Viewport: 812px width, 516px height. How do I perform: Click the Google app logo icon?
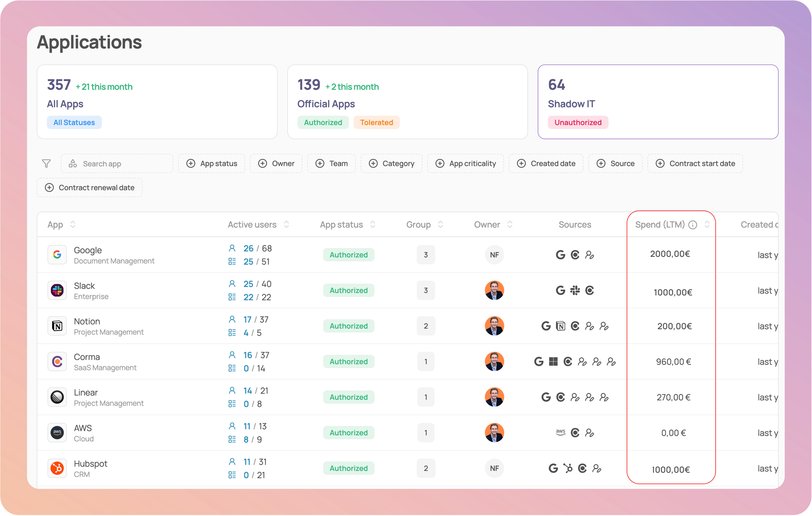(57, 254)
